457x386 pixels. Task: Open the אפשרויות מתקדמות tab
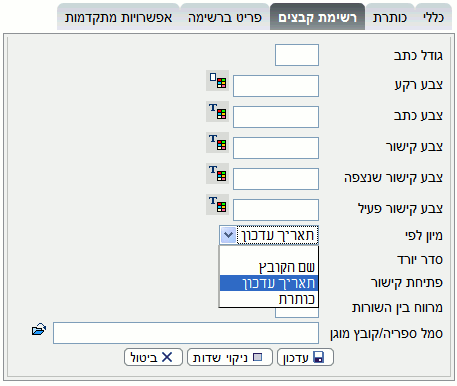click(118, 17)
